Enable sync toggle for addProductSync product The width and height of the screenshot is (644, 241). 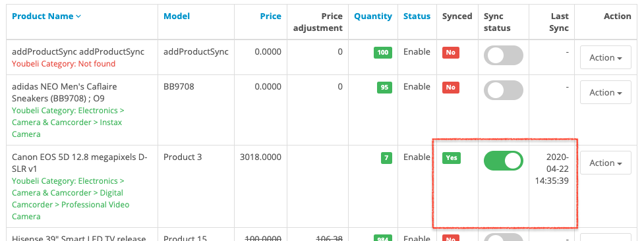pos(504,55)
